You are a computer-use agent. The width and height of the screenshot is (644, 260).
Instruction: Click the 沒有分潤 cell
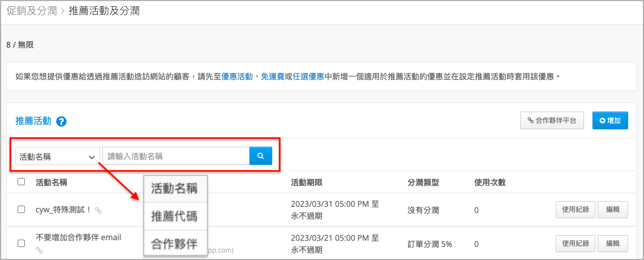point(423,210)
